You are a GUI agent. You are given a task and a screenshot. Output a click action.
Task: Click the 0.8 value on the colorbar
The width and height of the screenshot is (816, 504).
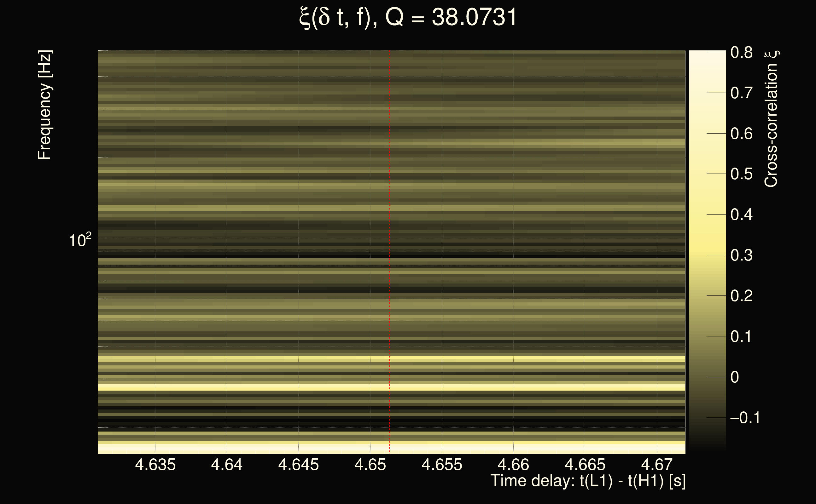(741, 52)
